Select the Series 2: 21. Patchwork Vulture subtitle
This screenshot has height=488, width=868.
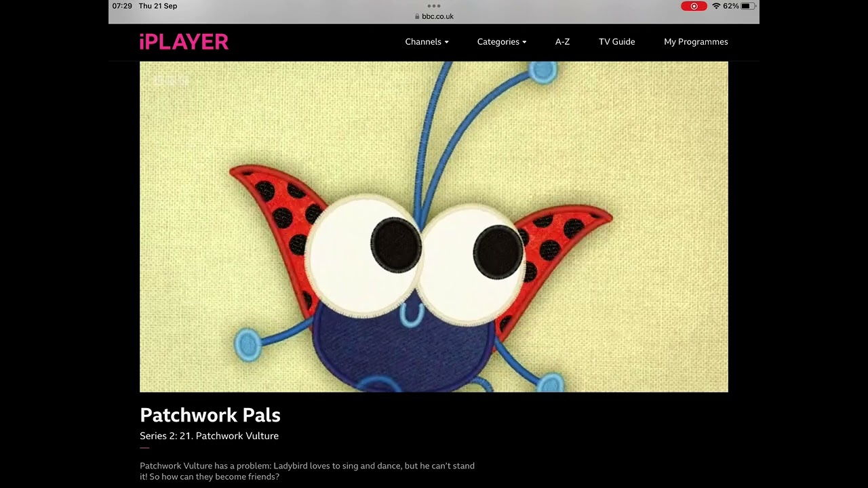209,436
